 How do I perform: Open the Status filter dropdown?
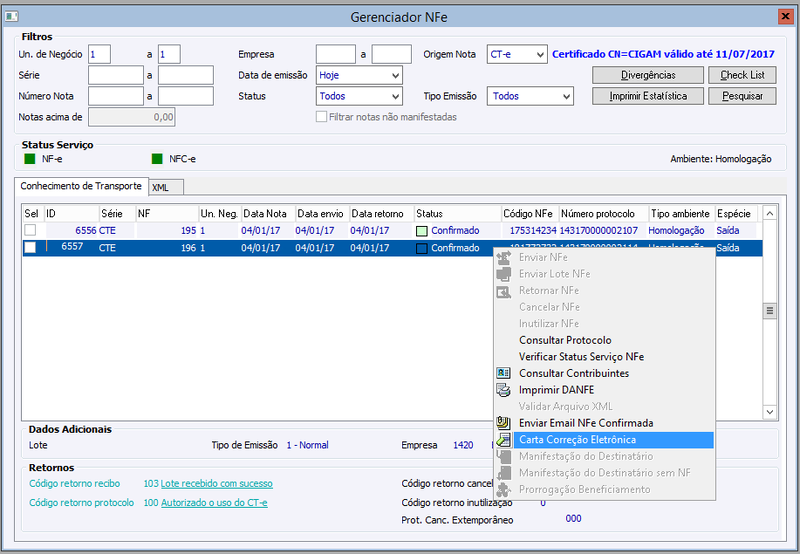coord(359,96)
